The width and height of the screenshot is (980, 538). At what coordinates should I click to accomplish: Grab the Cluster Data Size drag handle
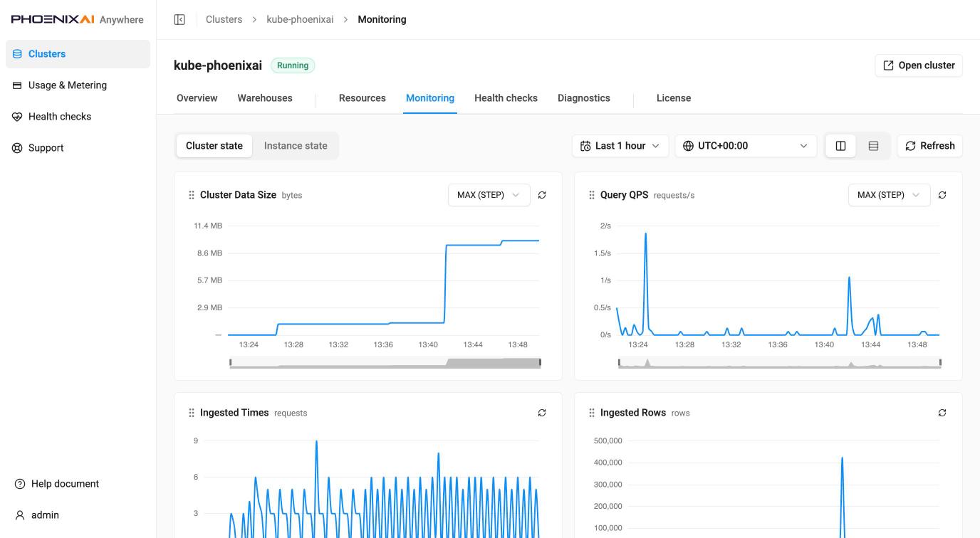(192, 195)
